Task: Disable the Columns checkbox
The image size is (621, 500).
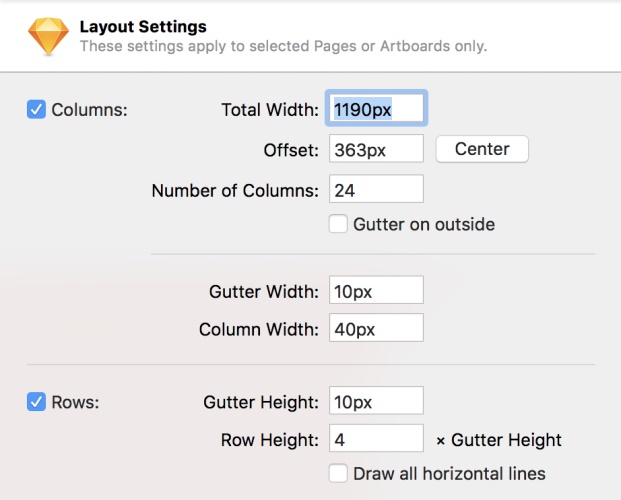Action: coord(36,109)
